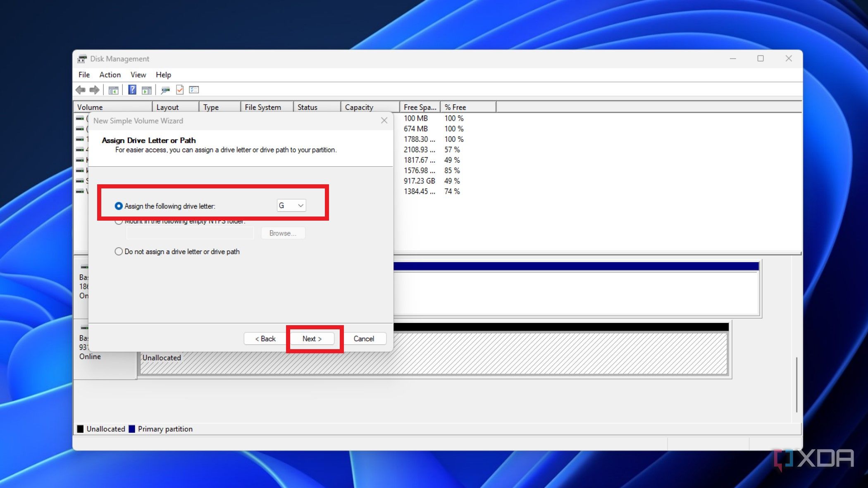The height and width of the screenshot is (488, 868).
Task: Open the Help menu
Action: coord(163,75)
